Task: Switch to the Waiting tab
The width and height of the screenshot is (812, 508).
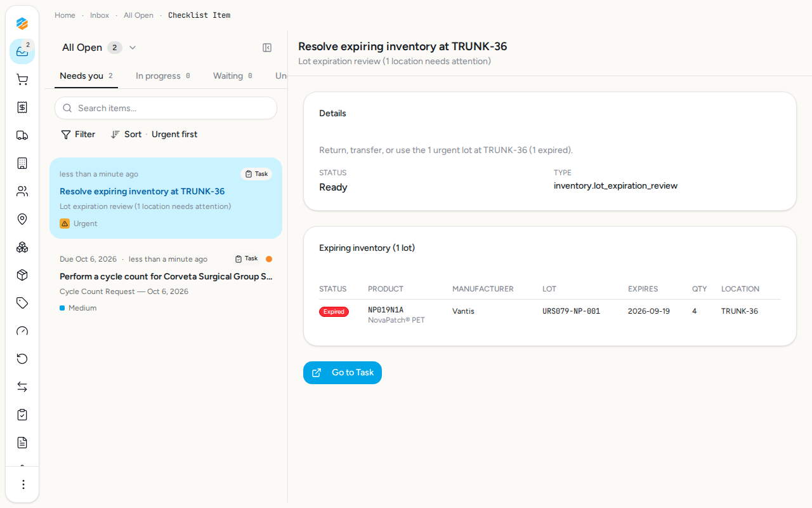Action: click(233, 76)
